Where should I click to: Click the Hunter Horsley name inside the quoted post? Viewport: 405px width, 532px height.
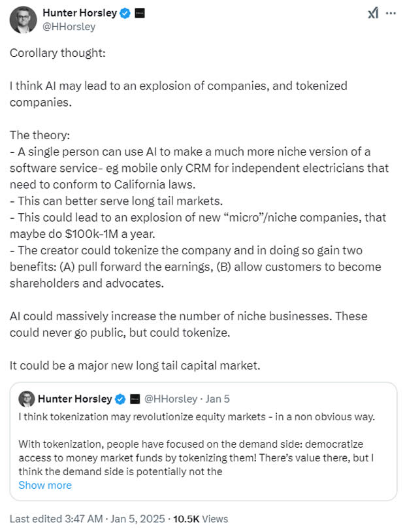(x=75, y=399)
